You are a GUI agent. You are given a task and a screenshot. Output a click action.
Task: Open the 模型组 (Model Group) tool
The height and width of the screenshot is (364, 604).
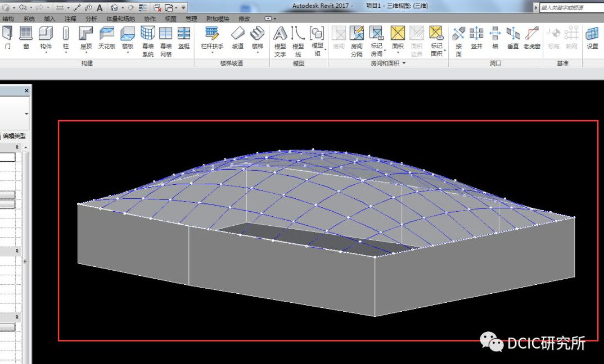tap(317, 42)
